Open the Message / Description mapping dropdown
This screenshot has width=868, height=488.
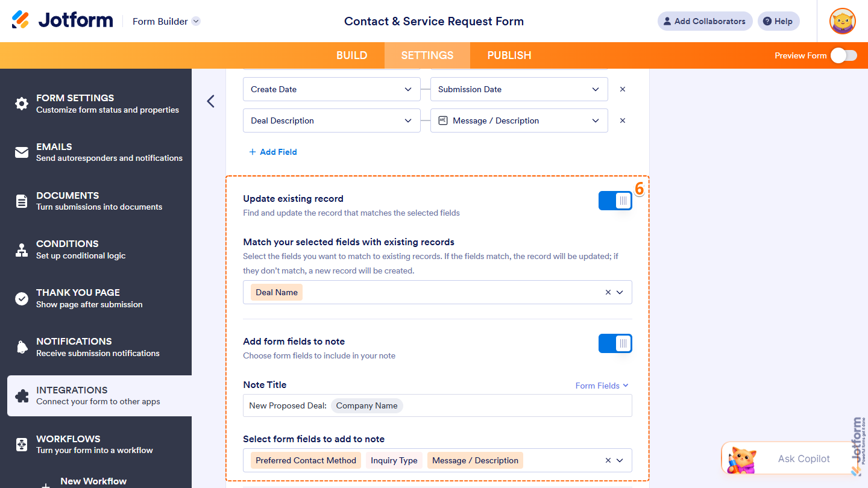click(519, 120)
